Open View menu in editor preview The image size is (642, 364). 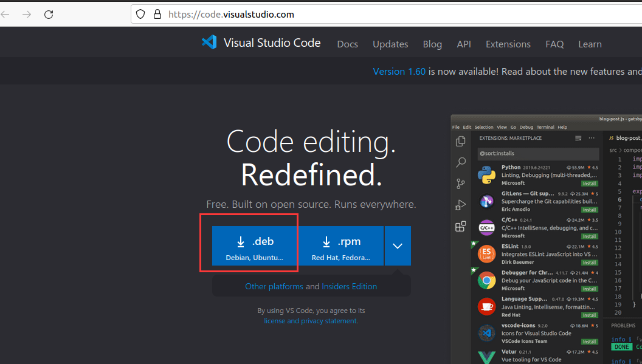pyautogui.click(x=502, y=128)
